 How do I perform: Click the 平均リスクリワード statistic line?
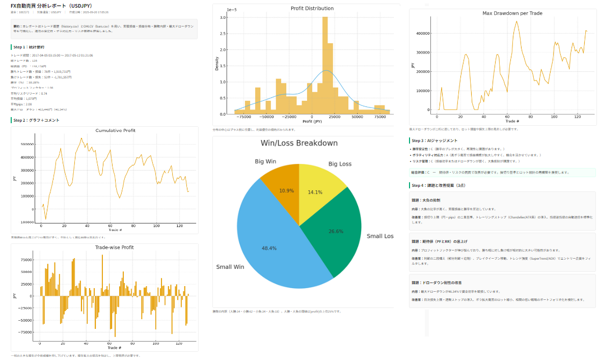pos(29,93)
